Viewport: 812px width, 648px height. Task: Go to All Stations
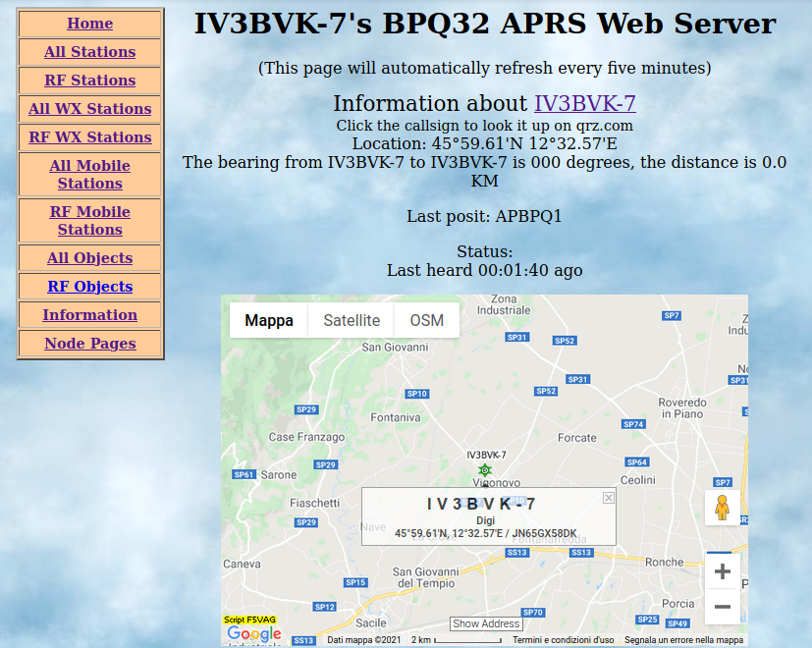pyautogui.click(x=90, y=52)
